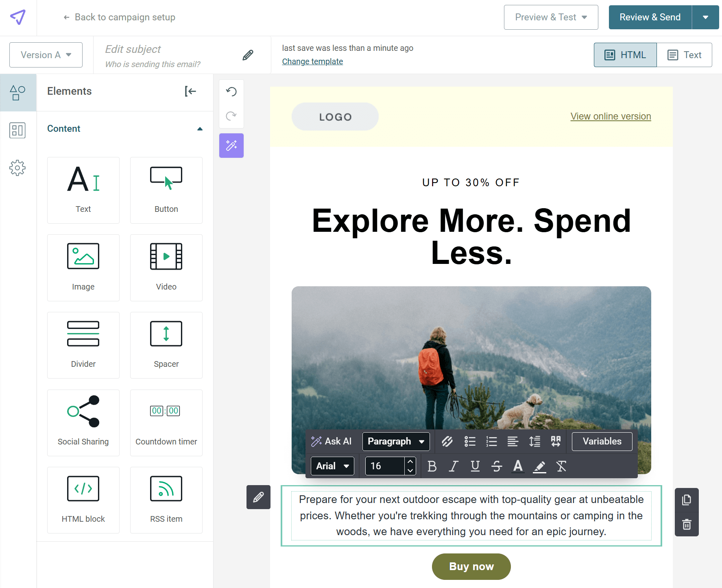Viewport: 722px width, 588px height.
Task: Select the Image element in sidebar
Action: coord(83,268)
